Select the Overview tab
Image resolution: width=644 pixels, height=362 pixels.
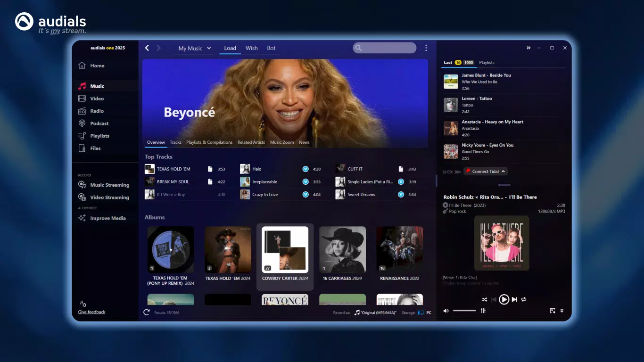click(156, 142)
